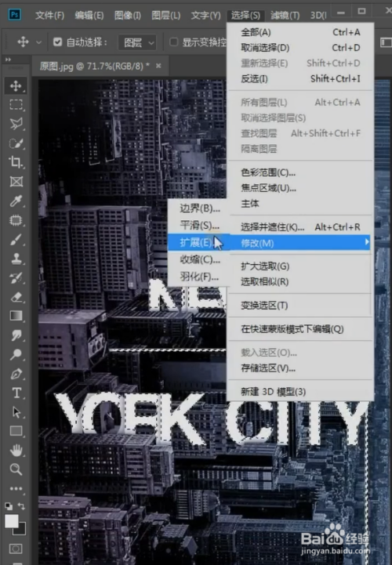Enable the 显示变换控件 checkbox

174,42
